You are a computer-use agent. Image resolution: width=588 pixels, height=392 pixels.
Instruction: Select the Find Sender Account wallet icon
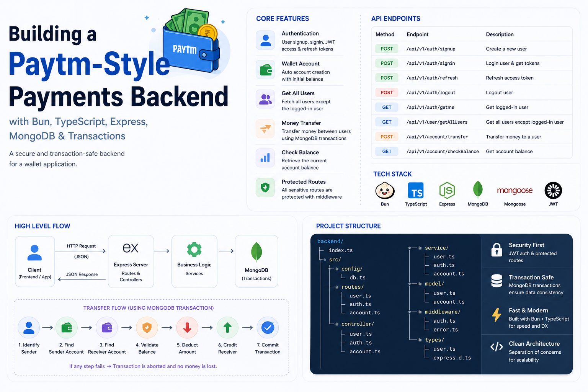coord(67,328)
